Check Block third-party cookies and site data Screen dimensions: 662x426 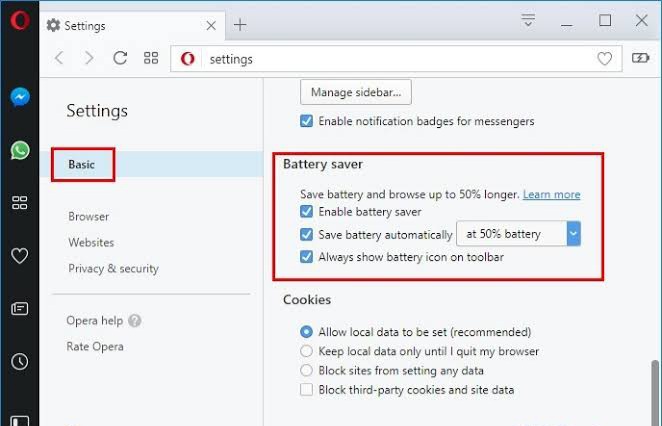(307, 389)
